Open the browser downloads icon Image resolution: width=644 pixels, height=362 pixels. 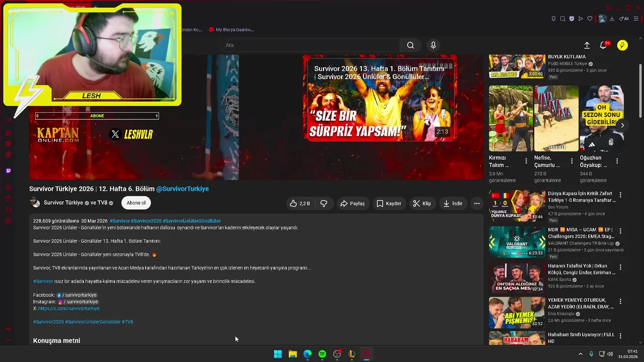(612, 19)
